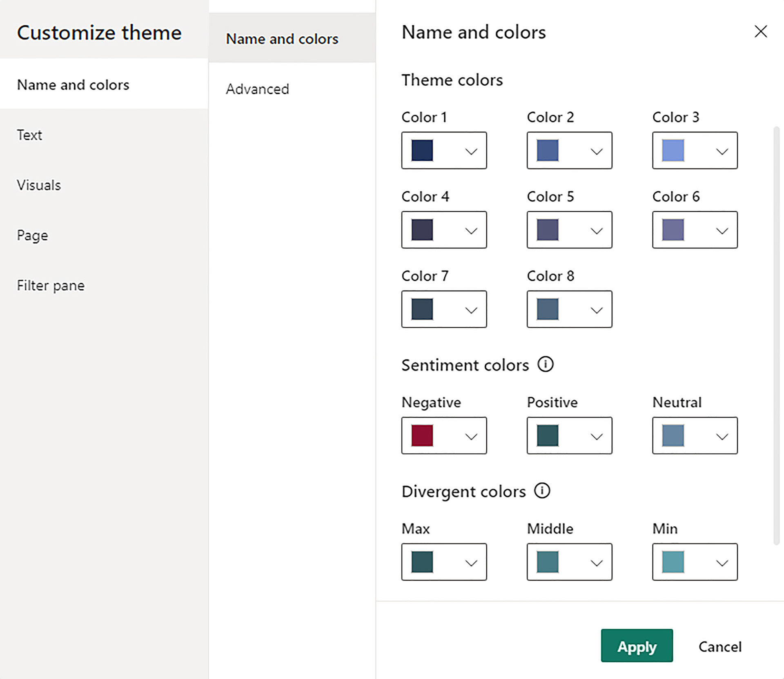Expand the Neutral sentiment color chevron

click(722, 437)
